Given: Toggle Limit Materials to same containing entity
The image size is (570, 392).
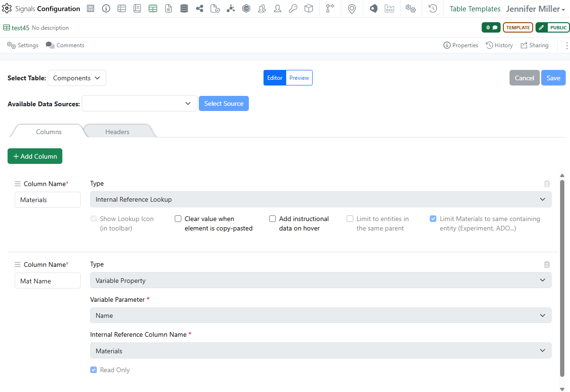Looking at the screenshot, I should click(433, 219).
